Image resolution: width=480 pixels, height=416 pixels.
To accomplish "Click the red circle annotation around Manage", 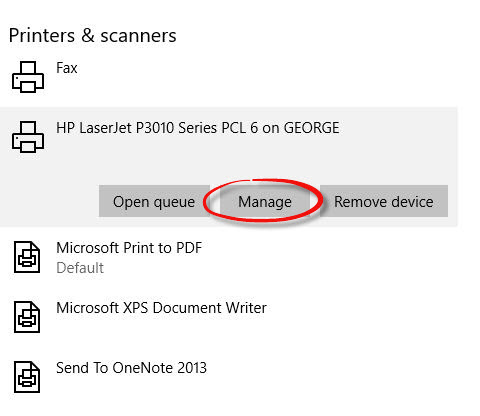I will 263,200.
